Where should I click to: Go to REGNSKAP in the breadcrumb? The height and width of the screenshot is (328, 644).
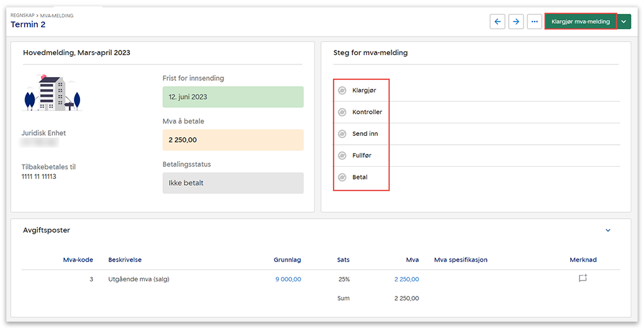(23, 15)
